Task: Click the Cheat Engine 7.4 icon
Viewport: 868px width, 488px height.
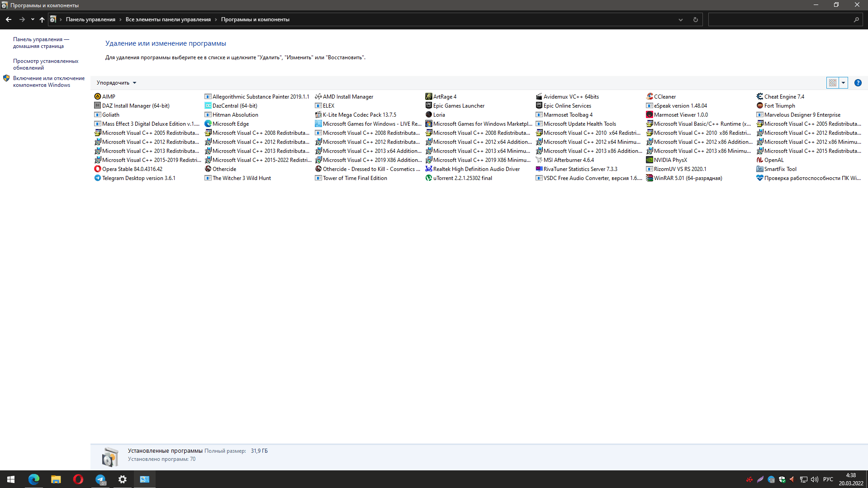Action: tap(759, 96)
